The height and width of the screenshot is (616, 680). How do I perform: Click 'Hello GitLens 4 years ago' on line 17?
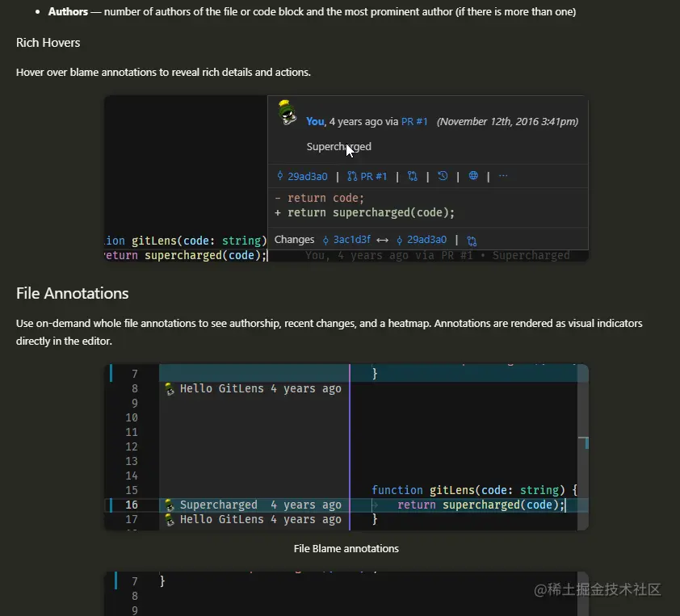pyautogui.click(x=260, y=520)
